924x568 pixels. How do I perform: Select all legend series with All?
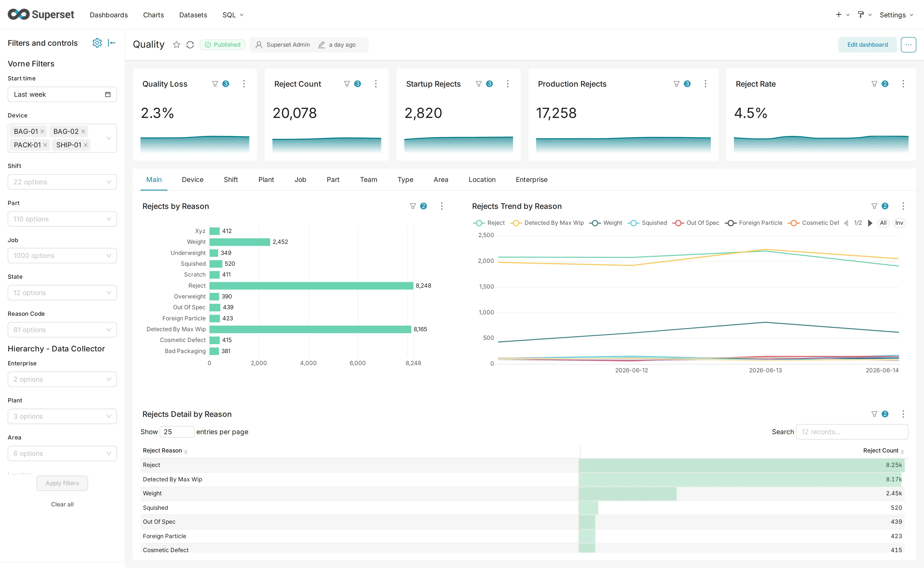(883, 223)
